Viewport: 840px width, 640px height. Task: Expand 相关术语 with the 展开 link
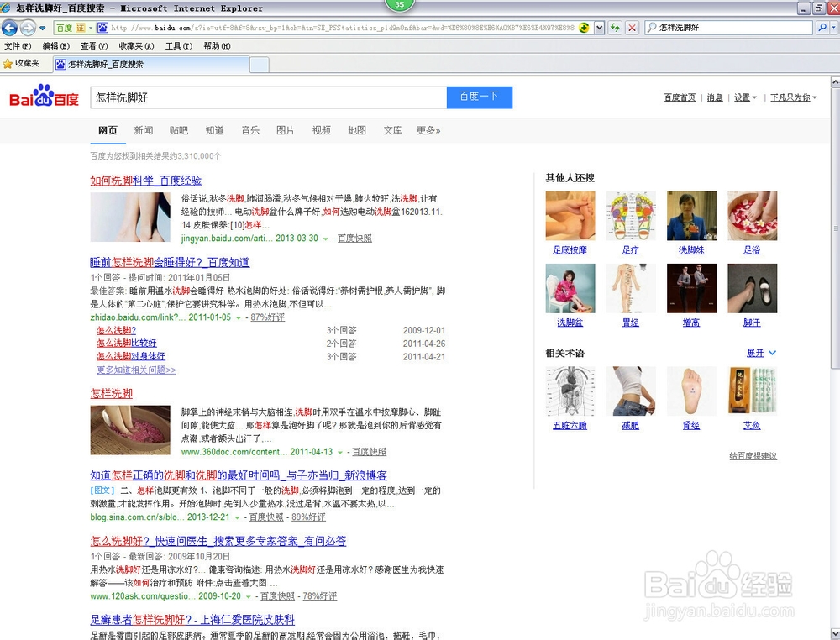(761, 353)
